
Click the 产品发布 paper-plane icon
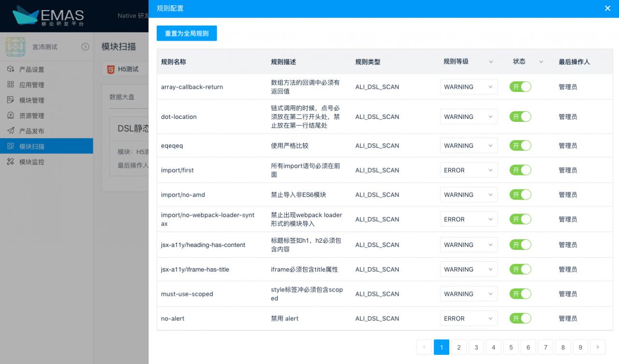(11, 131)
